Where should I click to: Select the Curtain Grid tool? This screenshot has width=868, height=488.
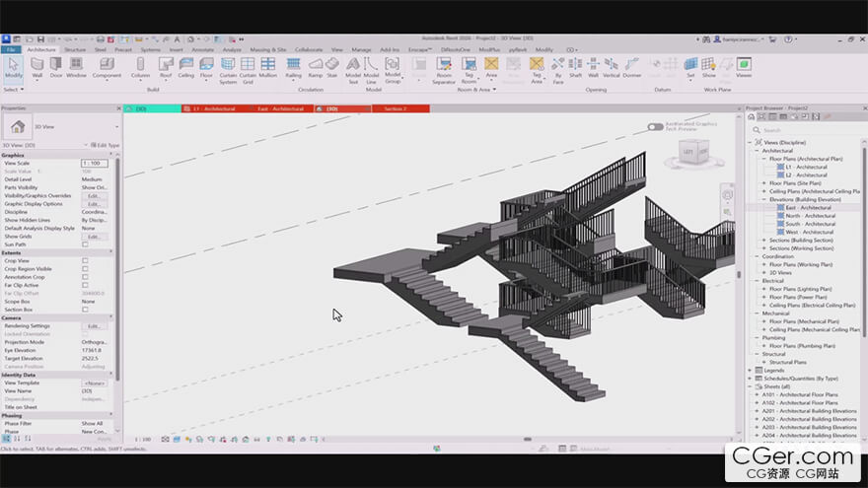tap(248, 70)
